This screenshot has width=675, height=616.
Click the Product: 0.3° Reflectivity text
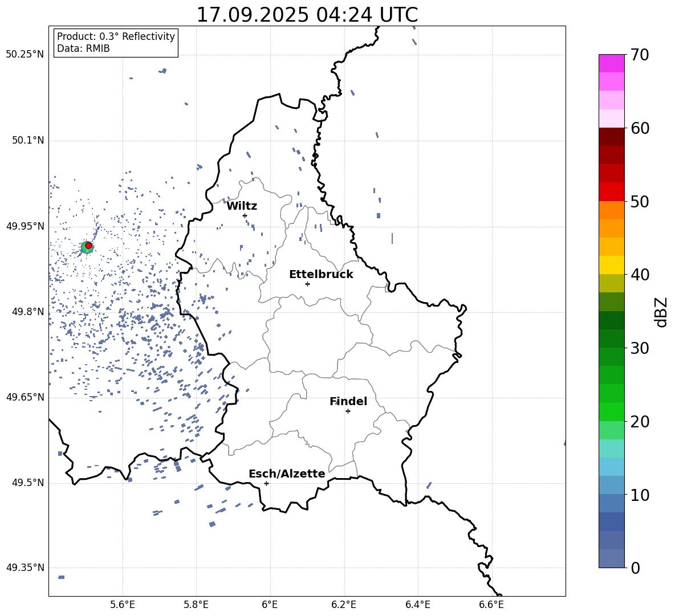[116, 36]
